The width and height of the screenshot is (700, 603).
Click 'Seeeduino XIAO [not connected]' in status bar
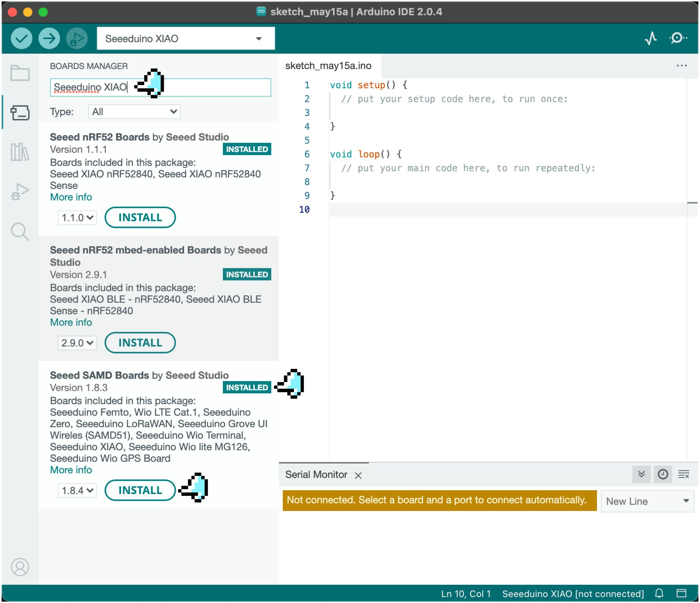coord(573,594)
